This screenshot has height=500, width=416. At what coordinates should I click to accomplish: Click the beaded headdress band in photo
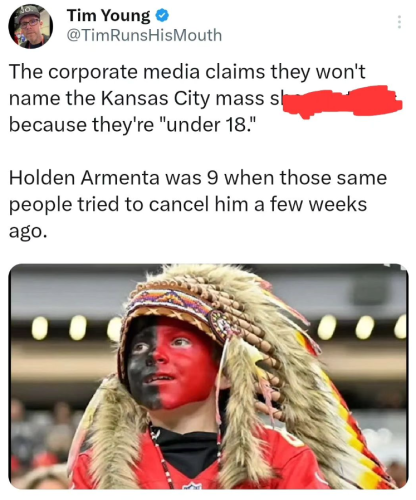point(172,300)
